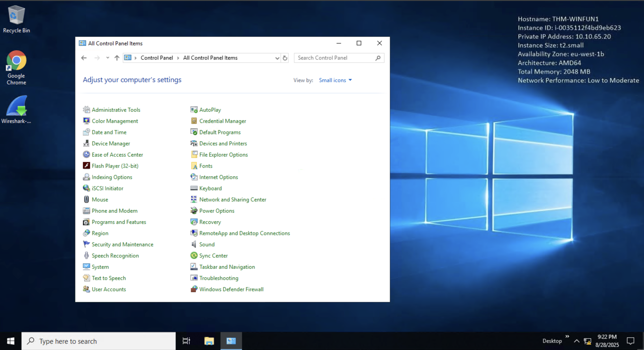Open the Power Options icon
The width and height of the screenshot is (644, 350).
pyautogui.click(x=194, y=210)
